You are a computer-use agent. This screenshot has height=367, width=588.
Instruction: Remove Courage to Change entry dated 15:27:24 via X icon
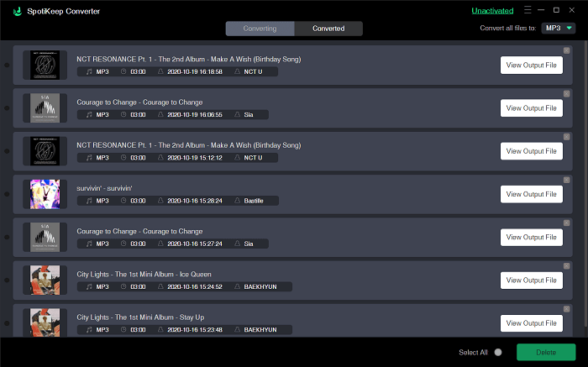(567, 223)
